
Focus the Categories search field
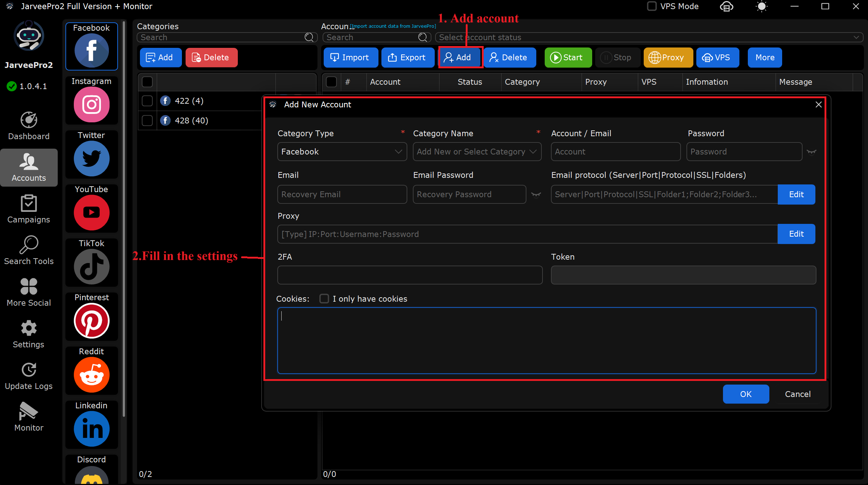click(x=226, y=37)
